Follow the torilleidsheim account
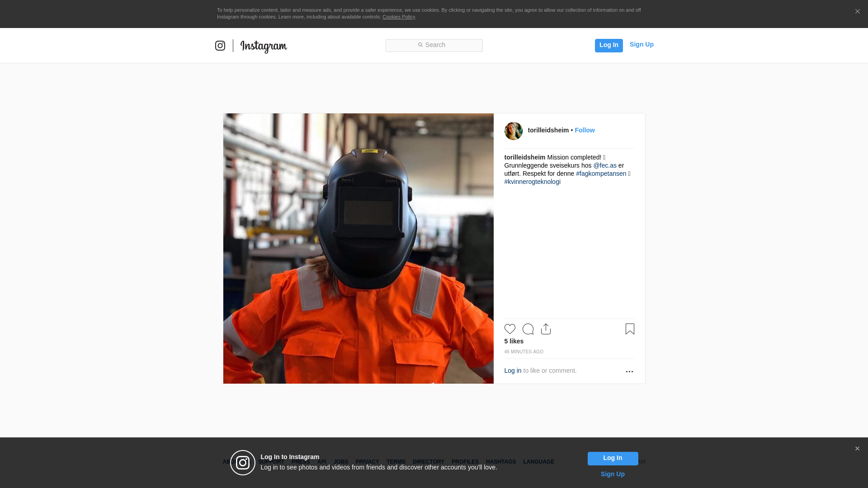The width and height of the screenshot is (868, 488). pyautogui.click(x=585, y=130)
